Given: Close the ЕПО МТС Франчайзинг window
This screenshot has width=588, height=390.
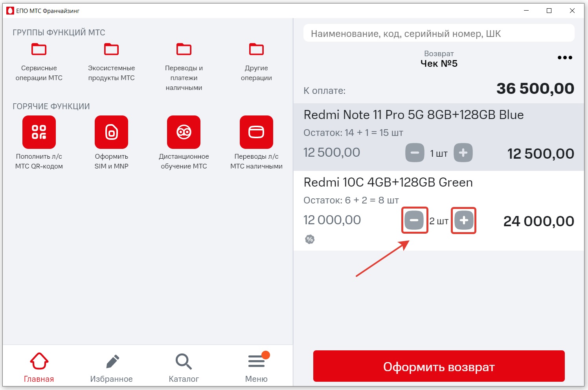Looking at the screenshot, I should [x=572, y=11].
